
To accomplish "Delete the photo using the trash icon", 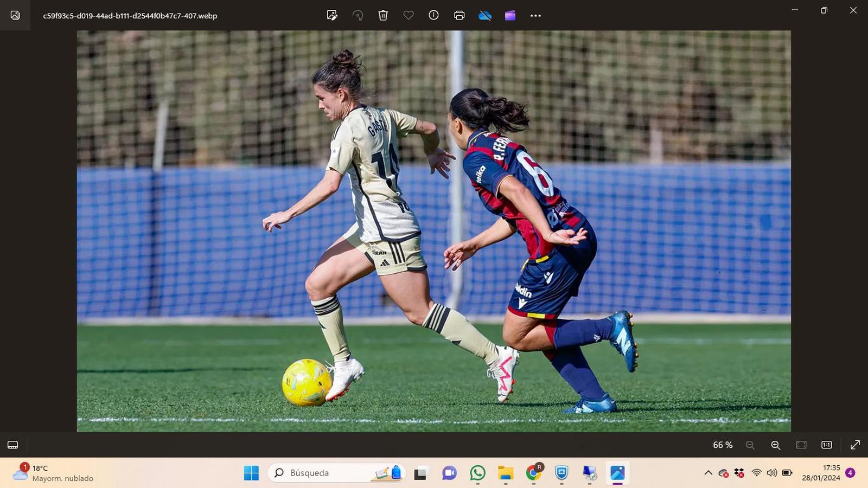I will click(x=383, y=16).
